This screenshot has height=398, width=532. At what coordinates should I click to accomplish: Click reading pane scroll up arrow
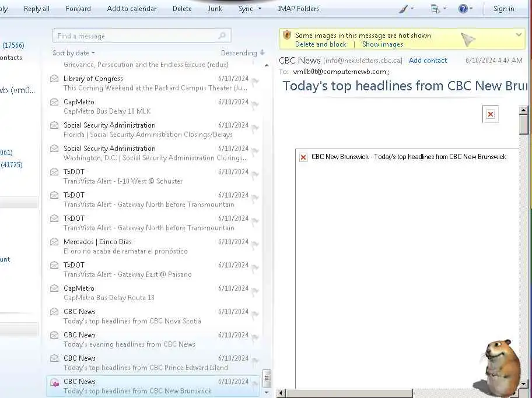523,110
